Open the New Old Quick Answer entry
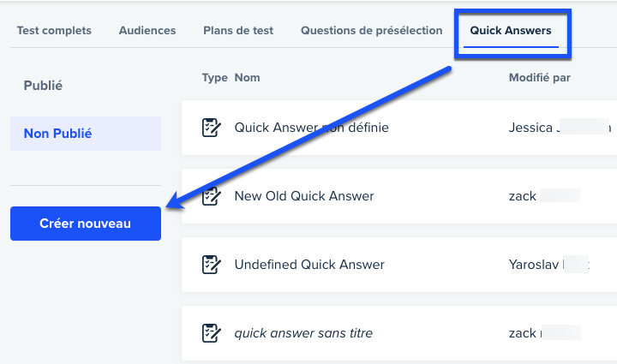This screenshot has width=617, height=364. point(399,196)
